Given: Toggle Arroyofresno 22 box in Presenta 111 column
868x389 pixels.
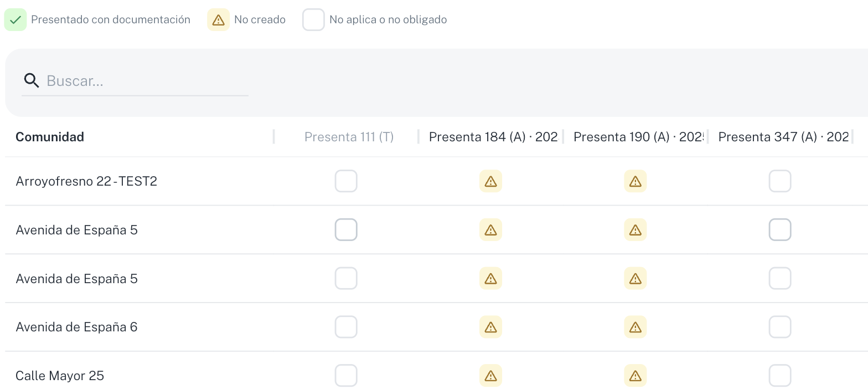Looking at the screenshot, I should [346, 181].
